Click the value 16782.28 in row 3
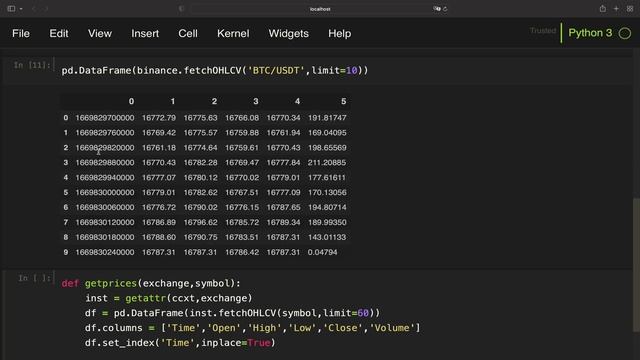This screenshot has height=360, width=640. [x=200, y=162]
